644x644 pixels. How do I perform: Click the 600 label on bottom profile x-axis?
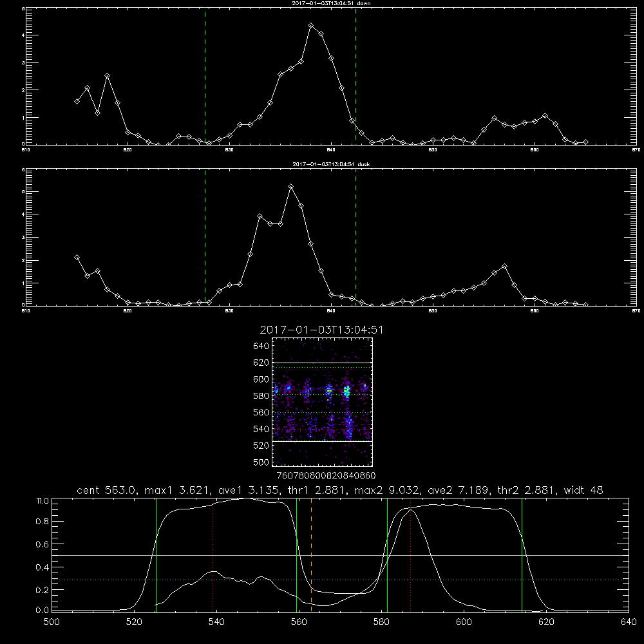pyautogui.click(x=464, y=622)
